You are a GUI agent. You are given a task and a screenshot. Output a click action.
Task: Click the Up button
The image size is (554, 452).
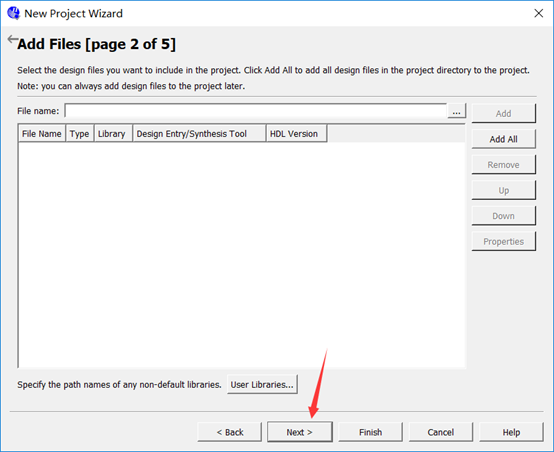pos(503,190)
